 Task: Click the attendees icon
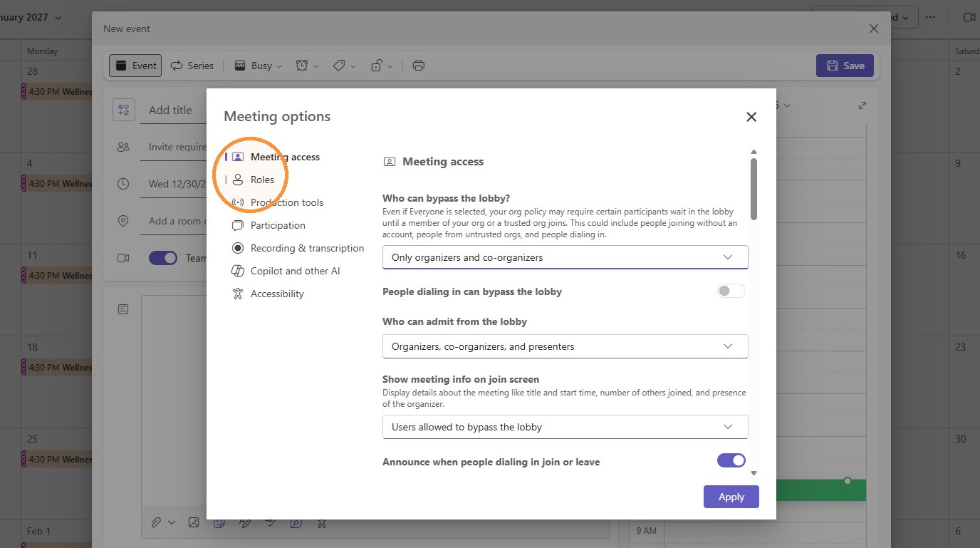[123, 147]
